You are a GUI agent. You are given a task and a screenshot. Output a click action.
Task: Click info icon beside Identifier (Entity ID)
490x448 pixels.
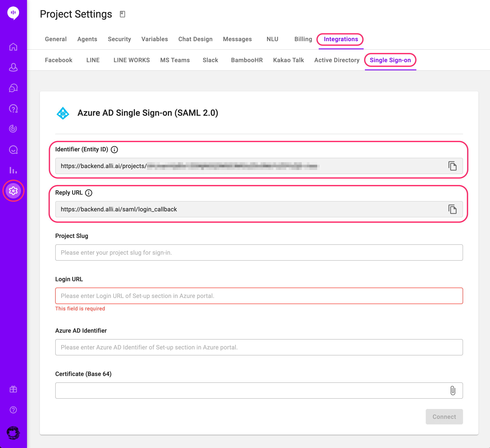point(114,150)
